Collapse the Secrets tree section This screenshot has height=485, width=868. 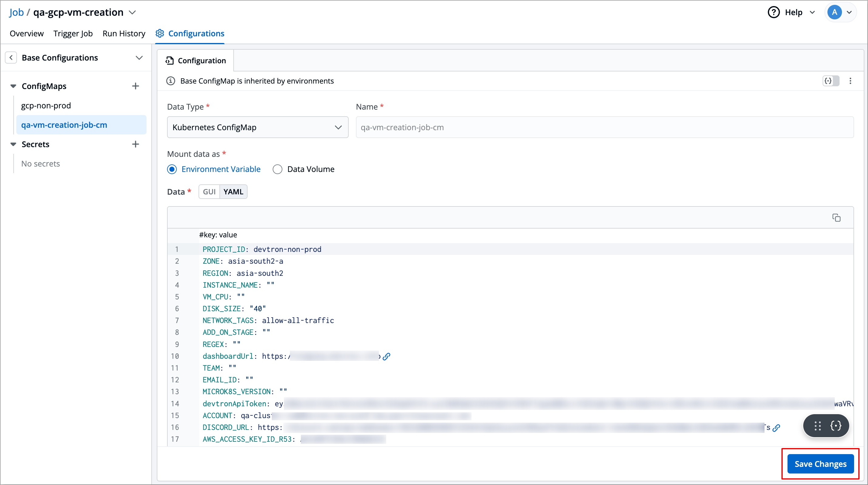click(x=14, y=144)
